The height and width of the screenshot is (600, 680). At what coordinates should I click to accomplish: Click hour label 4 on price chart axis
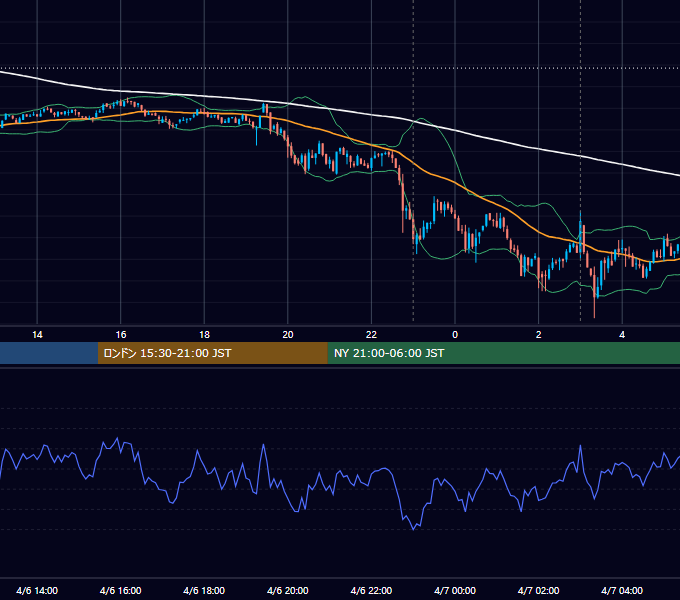[x=622, y=335]
